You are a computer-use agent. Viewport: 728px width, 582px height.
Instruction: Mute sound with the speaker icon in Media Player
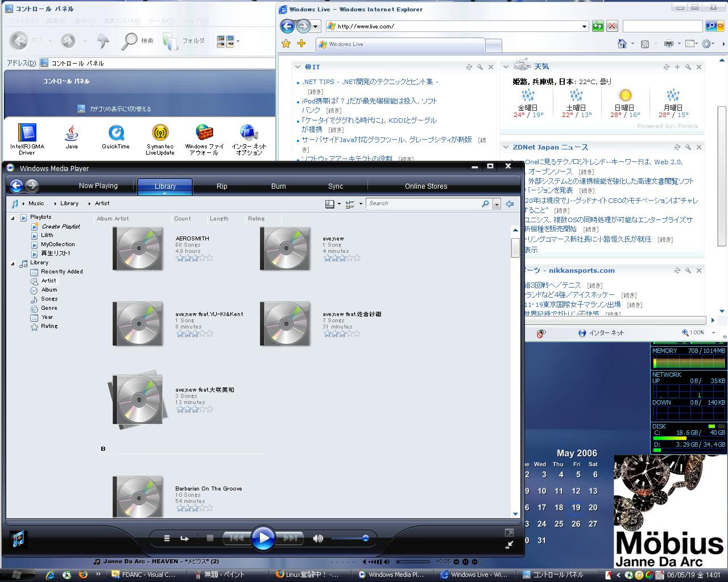[318, 538]
